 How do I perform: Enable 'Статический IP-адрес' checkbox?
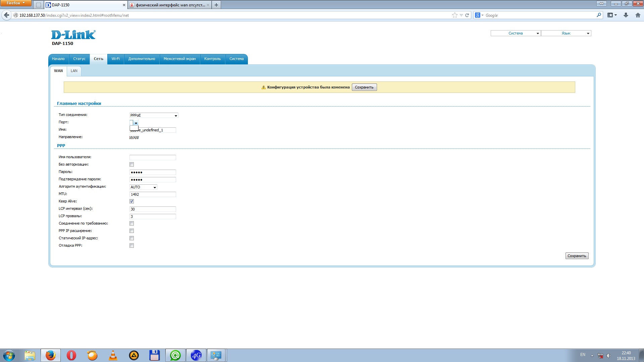point(131,238)
